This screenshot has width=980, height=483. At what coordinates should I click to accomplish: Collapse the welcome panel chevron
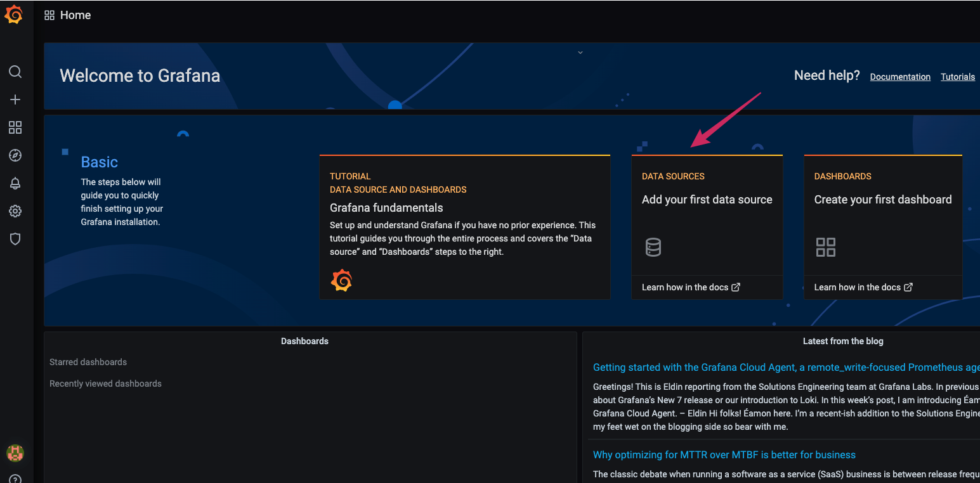point(580,53)
